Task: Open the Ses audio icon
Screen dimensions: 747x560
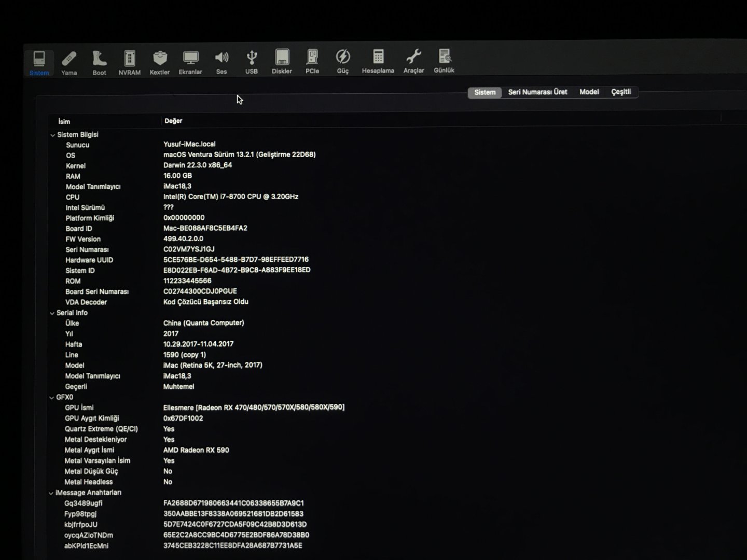Action: point(222,63)
